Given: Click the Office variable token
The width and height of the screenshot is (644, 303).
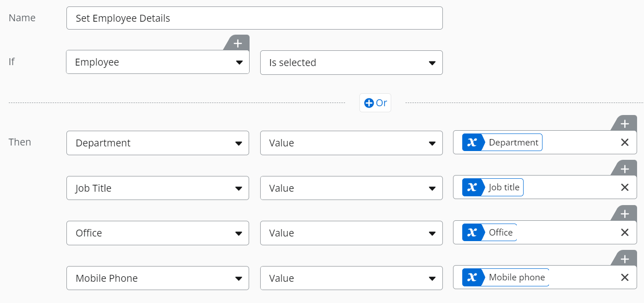Looking at the screenshot, I should tap(489, 232).
